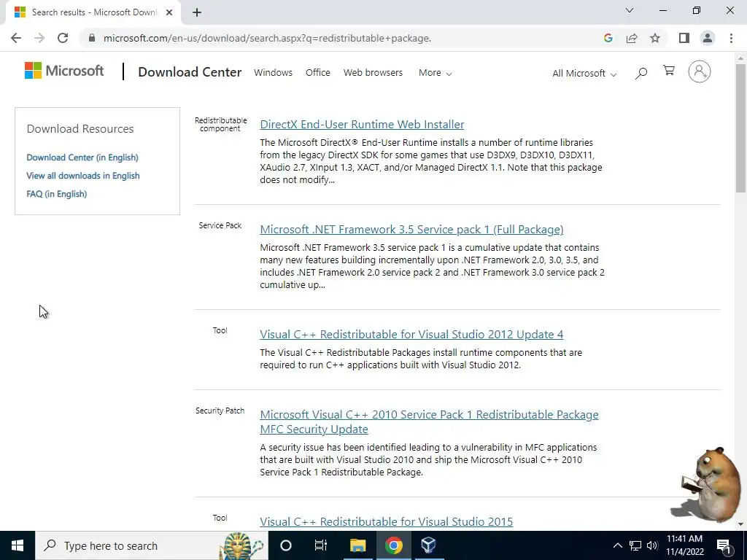
Task: Click the browser back arrow
Action: click(16, 38)
